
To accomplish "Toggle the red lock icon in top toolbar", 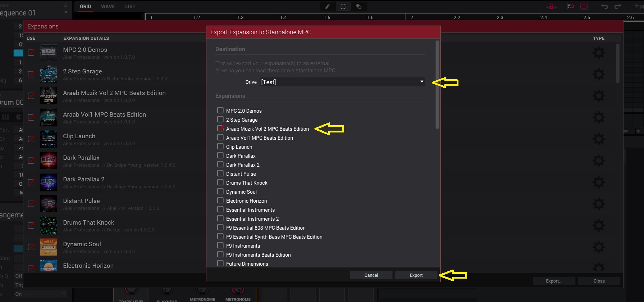I will tap(551, 6).
